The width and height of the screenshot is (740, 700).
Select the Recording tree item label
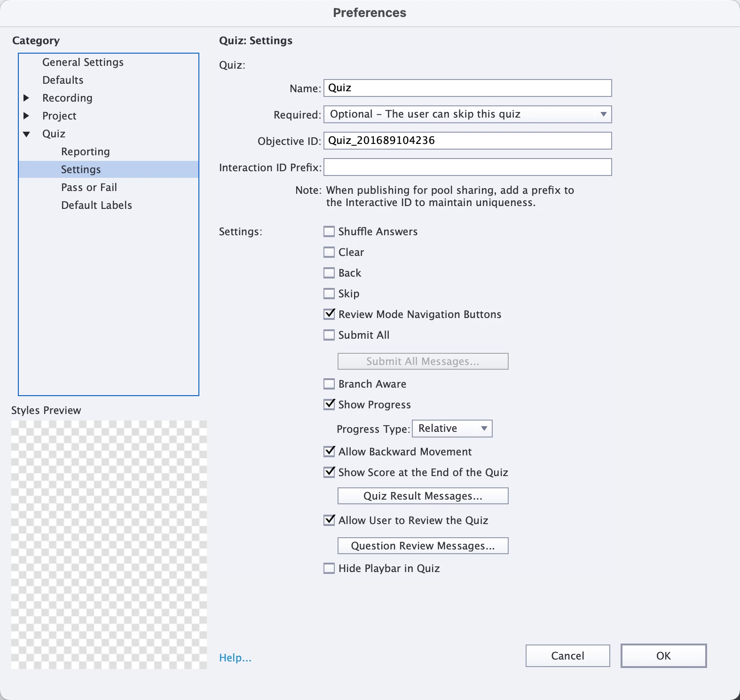pyautogui.click(x=67, y=98)
